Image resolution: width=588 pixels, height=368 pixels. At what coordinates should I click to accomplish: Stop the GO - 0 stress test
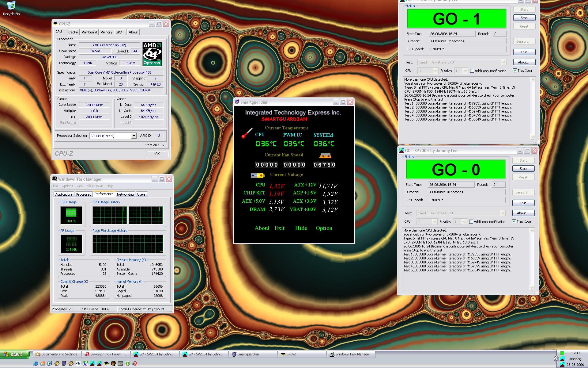tap(523, 169)
